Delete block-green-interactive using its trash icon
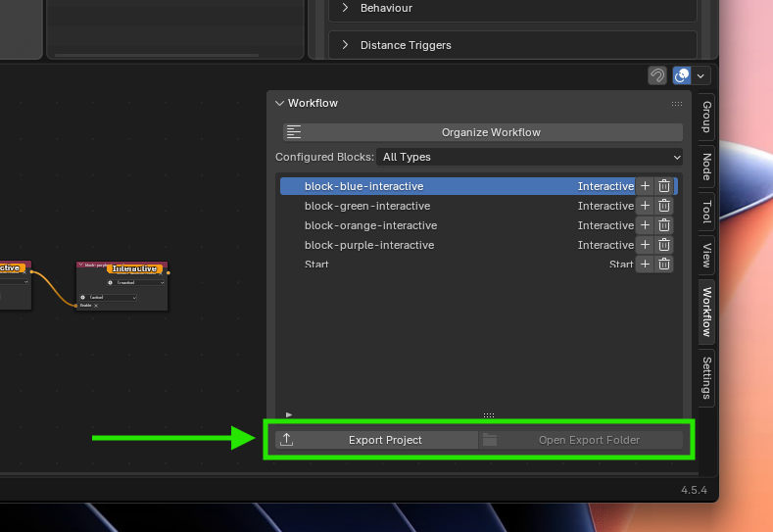 [664, 206]
